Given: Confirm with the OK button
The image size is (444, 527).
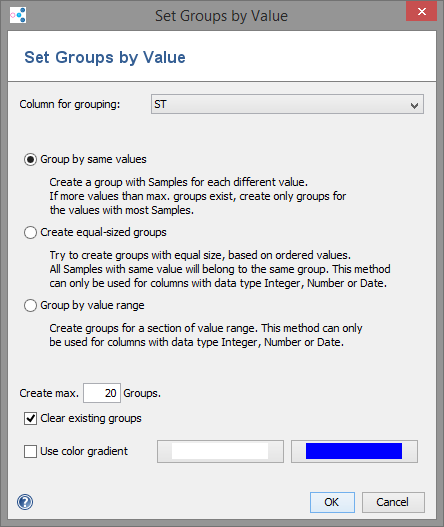Looking at the screenshot, I should tap(332, 502).
